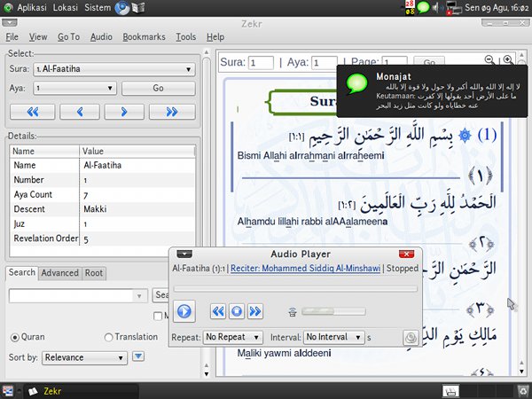Click the round icon button beside Interval

411,338
